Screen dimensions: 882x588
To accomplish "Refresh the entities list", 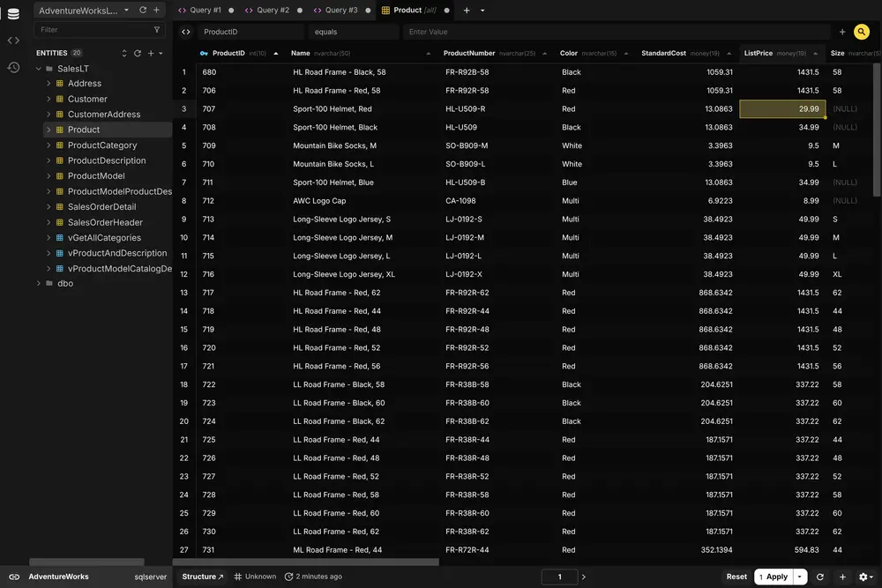I will pyautogui.click(x=138, y=53).
